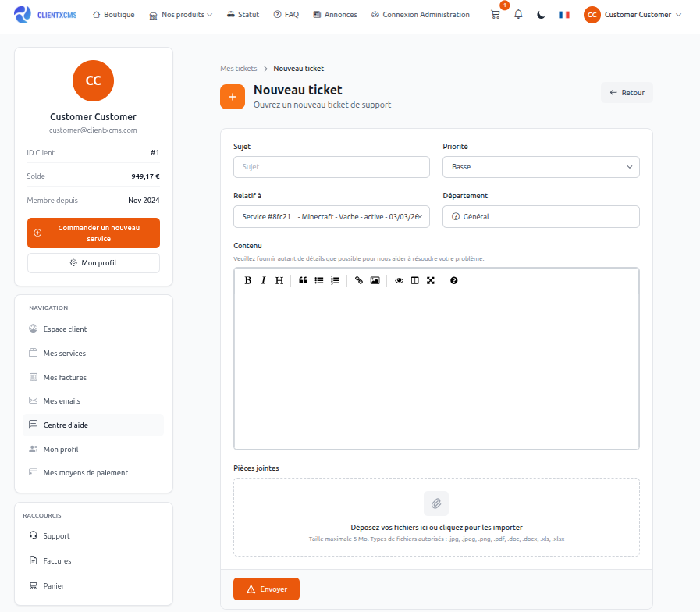Open the FAQ menu item
The width and height of the screenshot is (700, 612).
(x=286, y=14)
